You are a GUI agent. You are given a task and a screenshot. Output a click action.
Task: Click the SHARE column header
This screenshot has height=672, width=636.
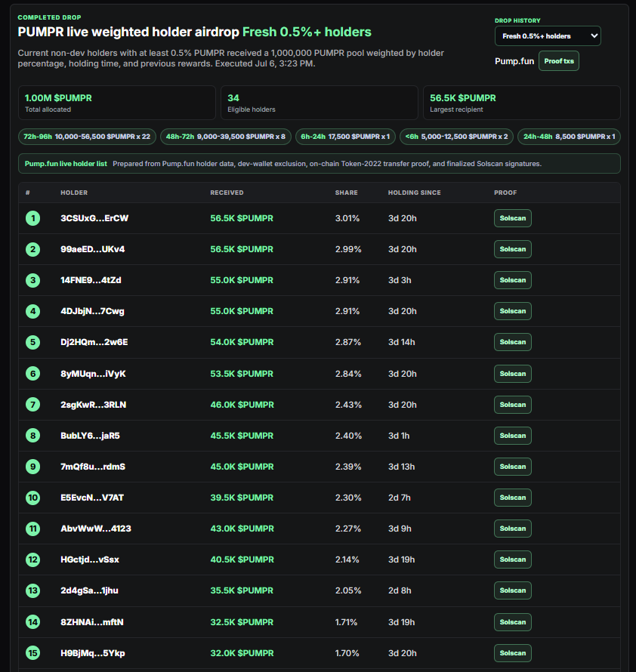tap(346, 193)
